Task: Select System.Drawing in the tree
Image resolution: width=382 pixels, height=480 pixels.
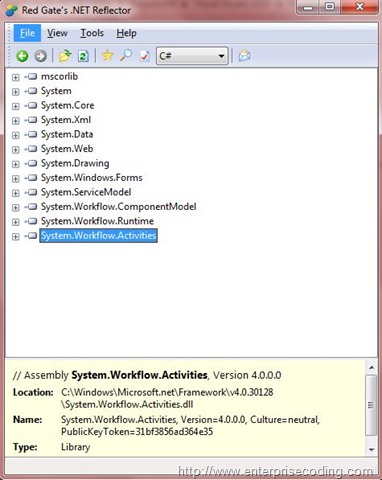Action: [x=75, y=163]
